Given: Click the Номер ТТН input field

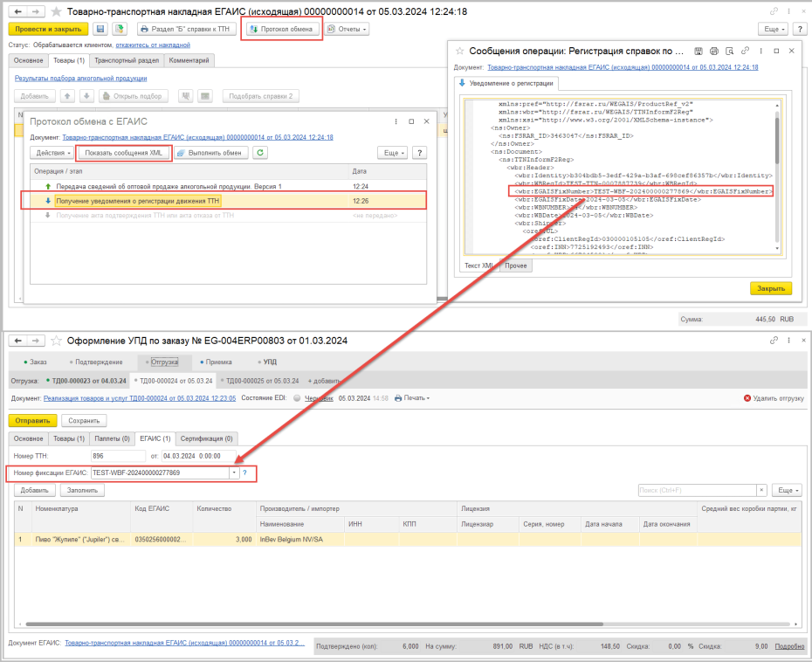Looking at the screenshot, I should pos(119,456).
